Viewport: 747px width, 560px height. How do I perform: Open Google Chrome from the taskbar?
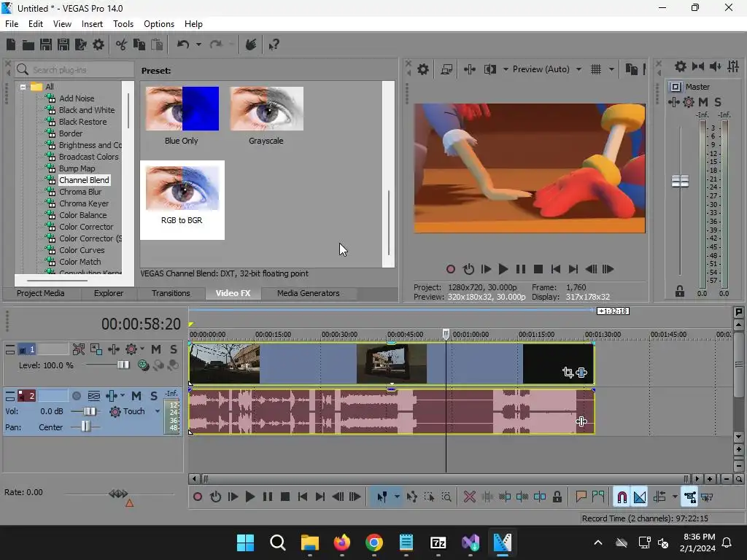[x=374, y=542]
